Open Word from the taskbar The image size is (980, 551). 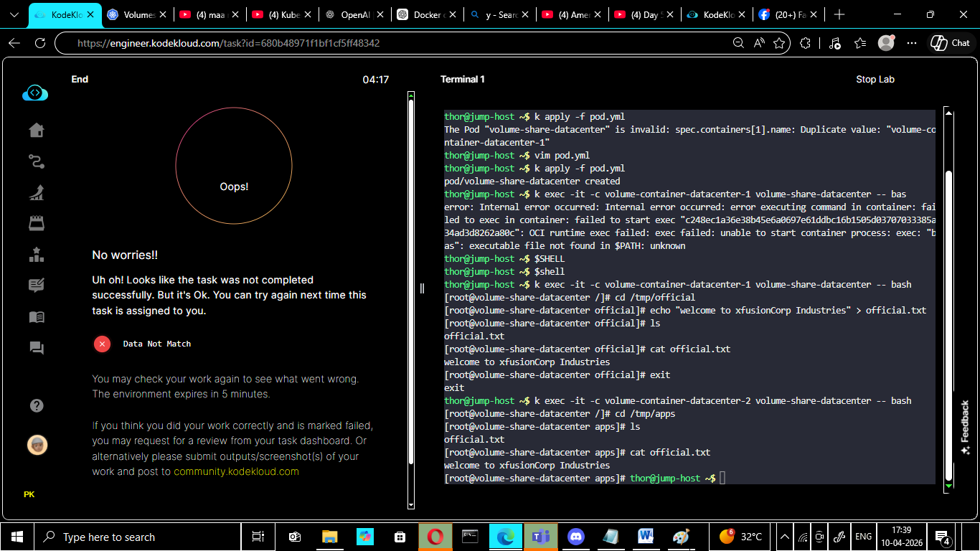click(645, 537)
